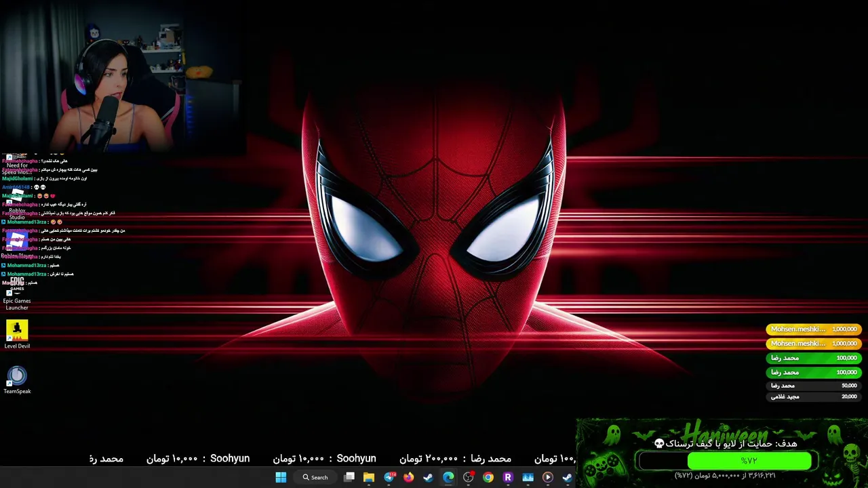Open the blue waveform app on taskbar
This screenshot has height=488, width=868.
528,477
